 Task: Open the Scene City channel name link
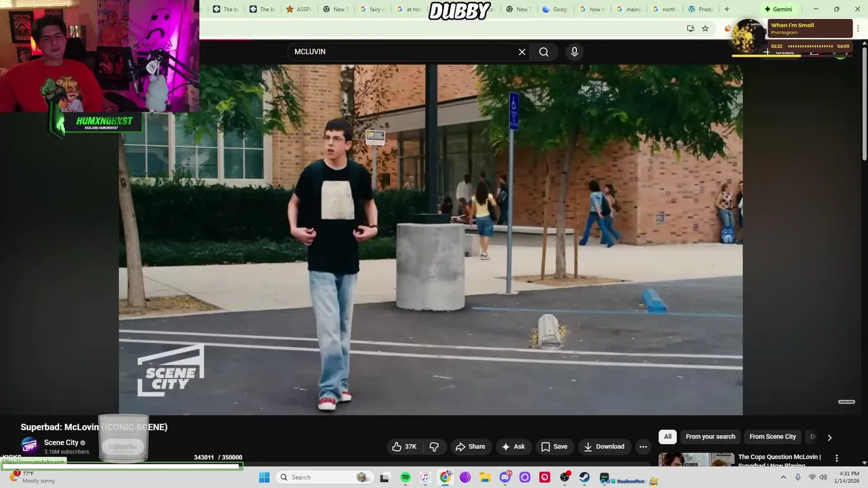click(61, 443)
